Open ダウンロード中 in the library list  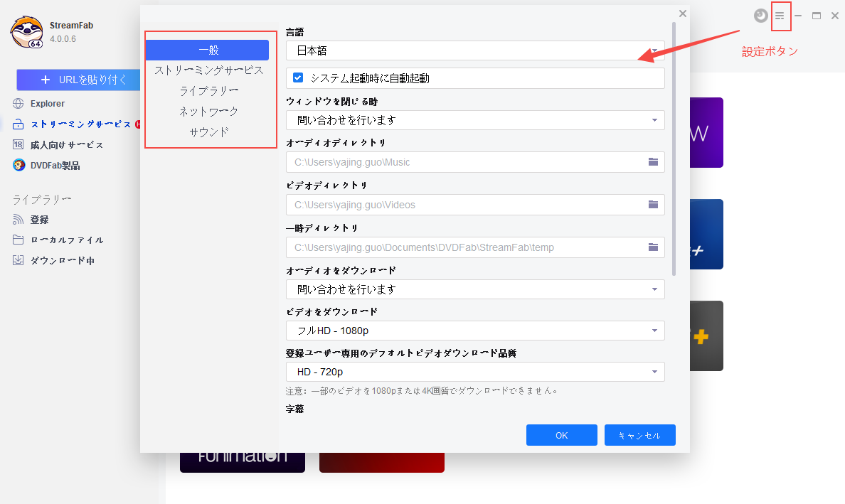point(62,260)
